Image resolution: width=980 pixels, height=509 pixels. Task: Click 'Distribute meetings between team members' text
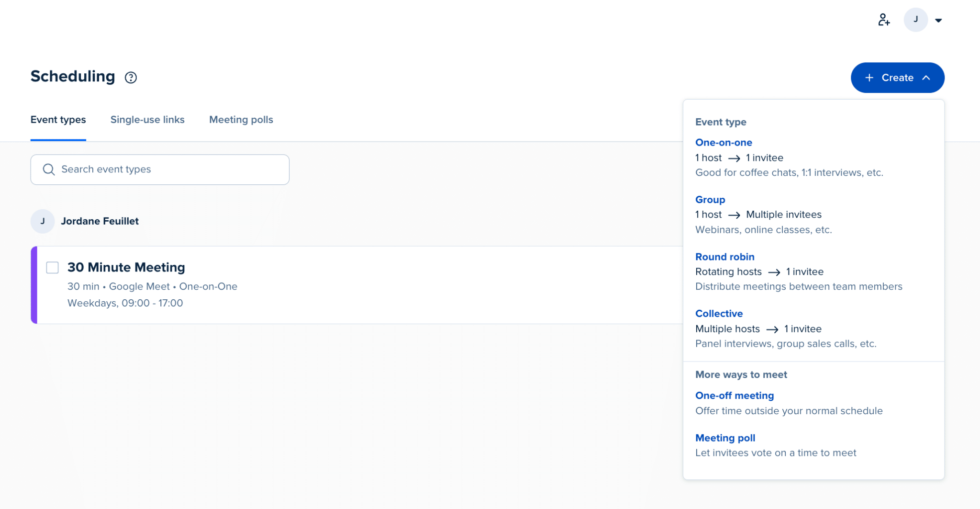pos(799,286)
